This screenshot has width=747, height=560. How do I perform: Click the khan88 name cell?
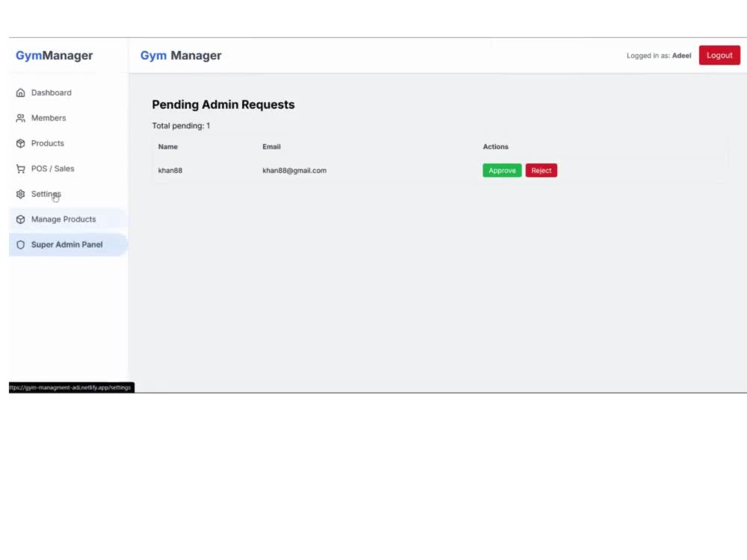[170, 170]
